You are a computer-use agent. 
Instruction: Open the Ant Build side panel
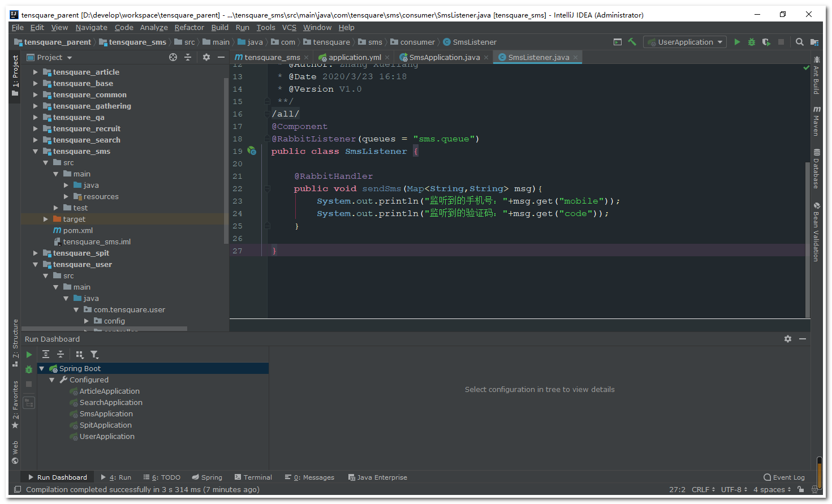[x=816, y=75]
